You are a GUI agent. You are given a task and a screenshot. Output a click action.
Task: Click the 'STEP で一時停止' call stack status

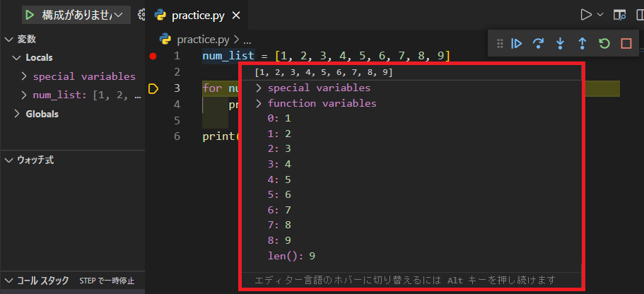(107, 281)
